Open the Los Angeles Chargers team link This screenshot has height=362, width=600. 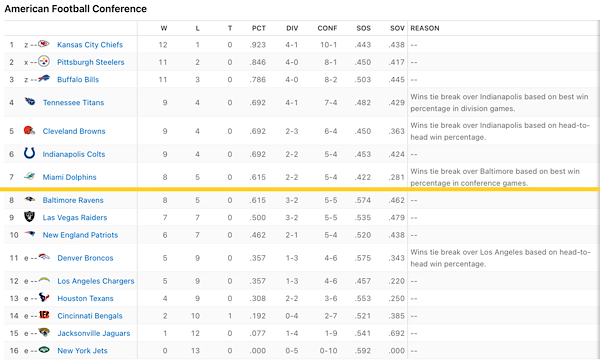click(96, 281)
